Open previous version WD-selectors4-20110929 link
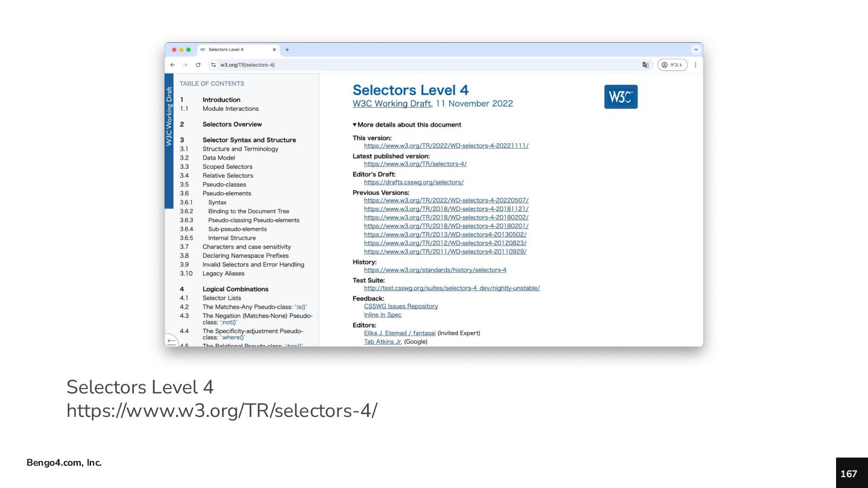868x488 pixels. point(445,252)
